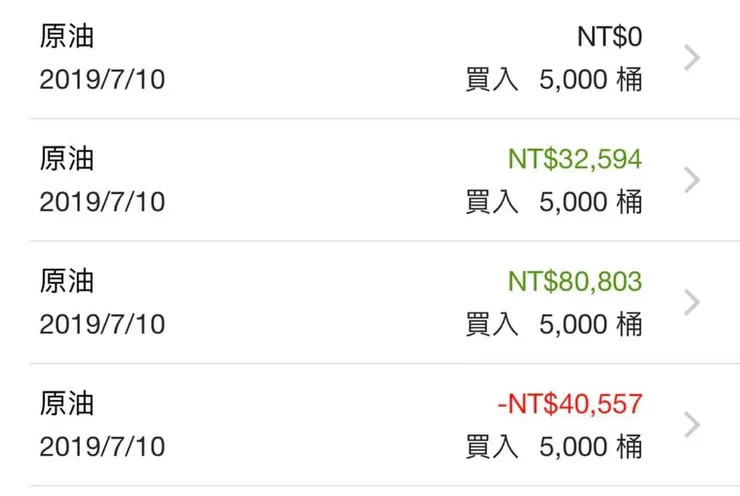The width and height of the screenshot is (740, 496).
Task: Expand chevron beside the NT$32,594 trade
Action: 691,180
